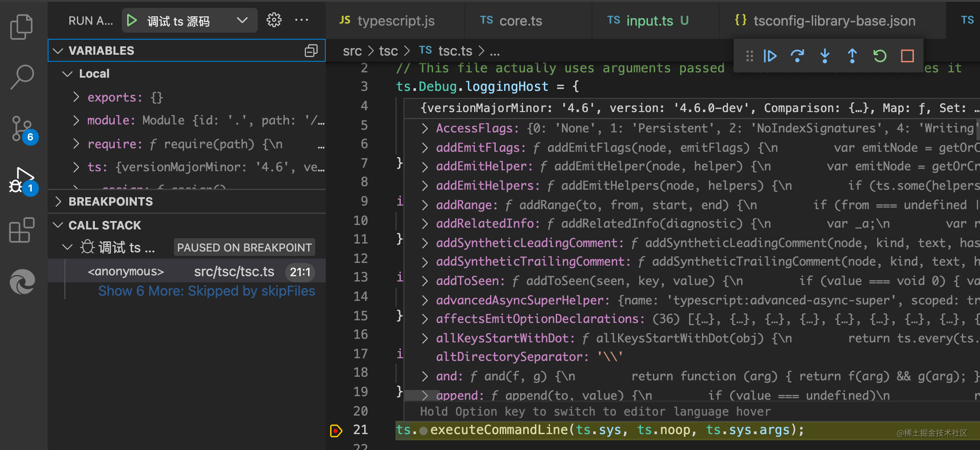Screen dimensions: 980x450
Task: Expand affectsEmitOptionDeclarations in the hover popup
Action: click(425, 319)
